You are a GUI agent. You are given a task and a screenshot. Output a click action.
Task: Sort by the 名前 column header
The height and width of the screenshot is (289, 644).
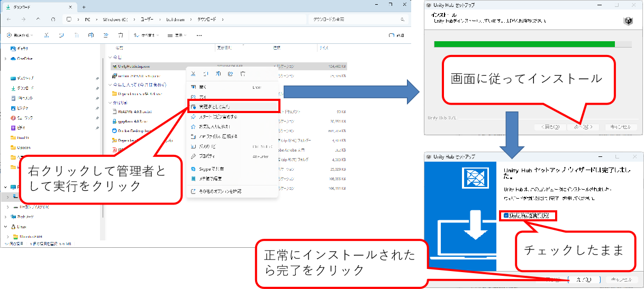[119, 48]
